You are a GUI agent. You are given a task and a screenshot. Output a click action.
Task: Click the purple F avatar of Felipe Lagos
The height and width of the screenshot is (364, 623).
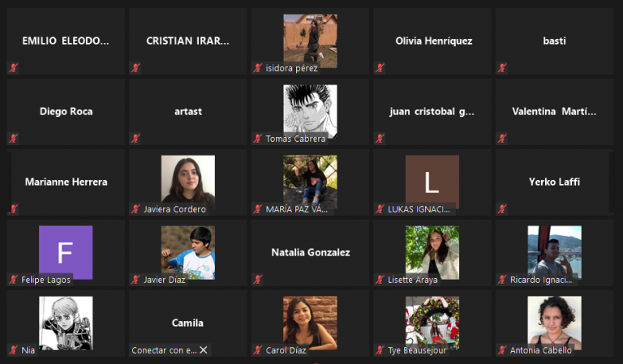[66, 252]
